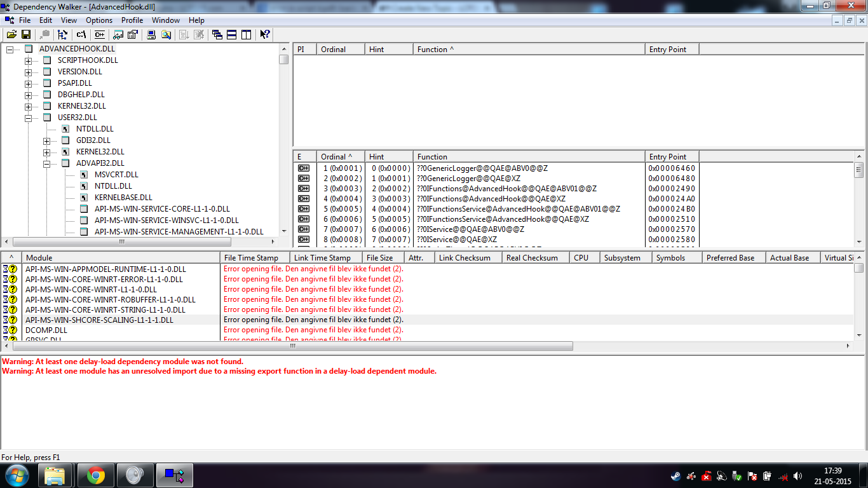The width and height of the screenshot is (868, 488).
Task: Click the Tile Horizontally toolbar icon
Action: [231, 34]
